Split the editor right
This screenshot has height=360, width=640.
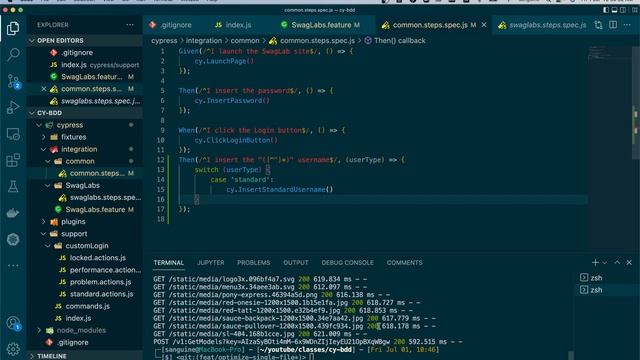(x=613, y=25)
